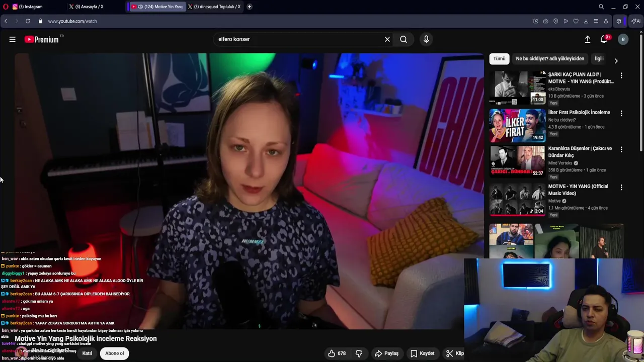Open İlker Fırat Psikolojik İnceleme thumbnail

(517, 125)
